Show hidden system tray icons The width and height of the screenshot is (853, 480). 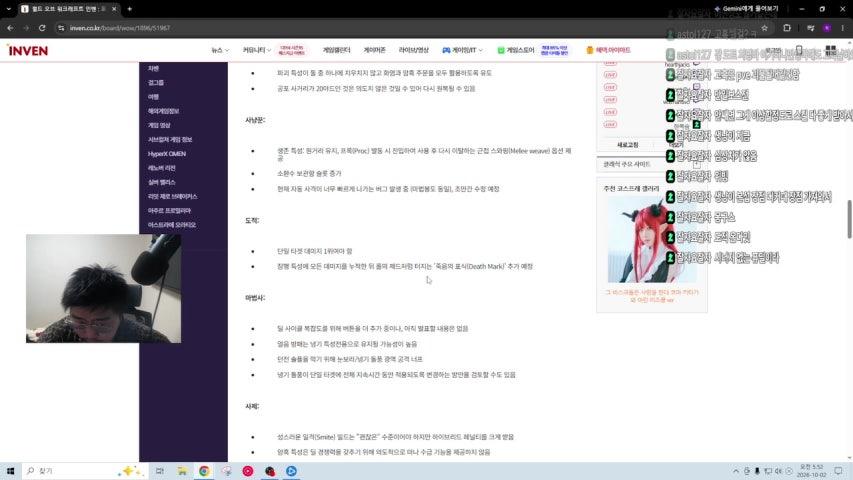coord(736,471)
